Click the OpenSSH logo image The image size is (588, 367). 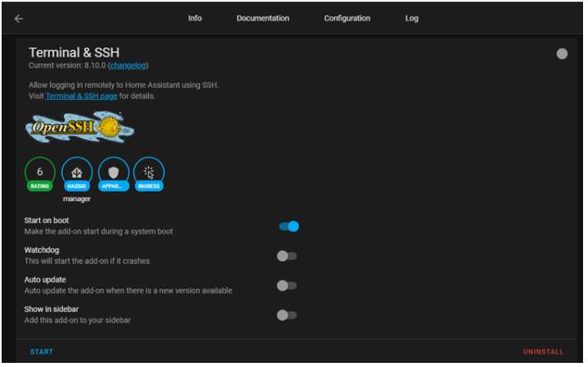click(80, 127)
